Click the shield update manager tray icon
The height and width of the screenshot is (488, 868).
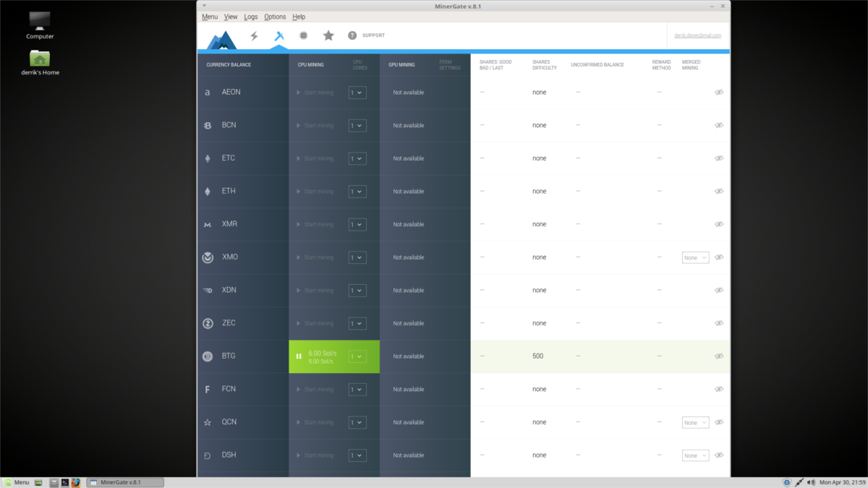pyautogui.click(x=787, y=482)
